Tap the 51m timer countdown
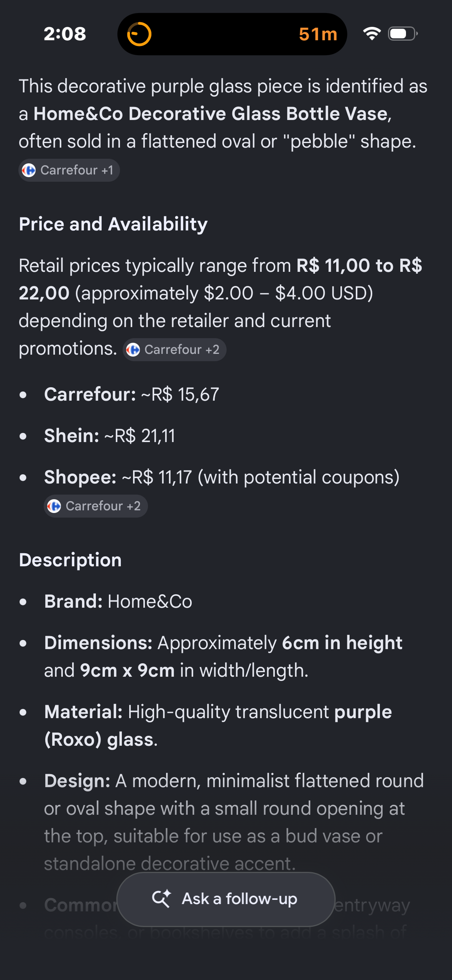Viewport: 452px width, 980px height. [x=318, y=34]
